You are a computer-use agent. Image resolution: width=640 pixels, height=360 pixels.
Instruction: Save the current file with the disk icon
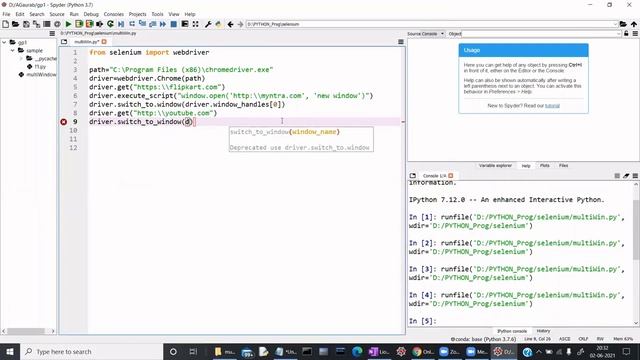click(x=26, y=24)
